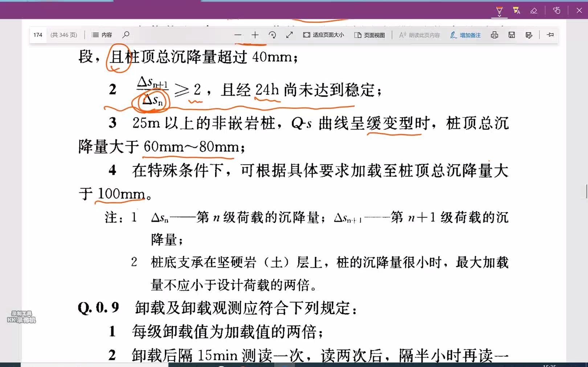The image size is (588, 367).
Task: Click the text '40mm' in the first line
Action: (x=272, y=57)
